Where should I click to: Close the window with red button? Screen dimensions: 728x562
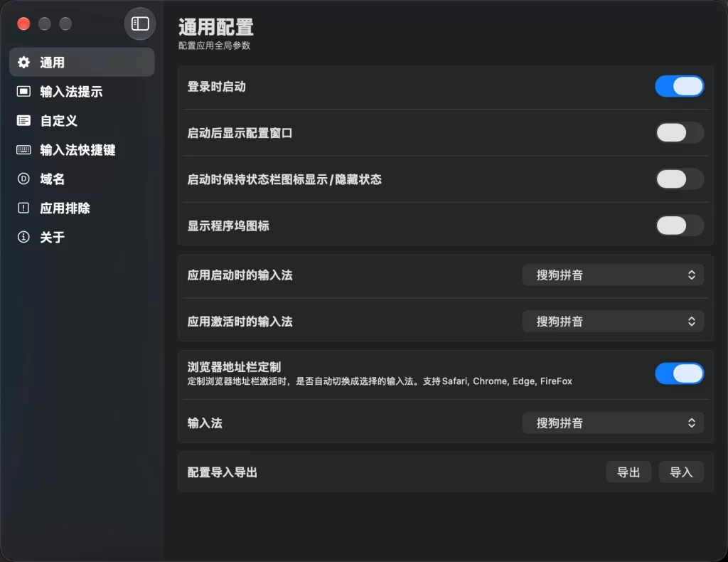pos(23,23)
